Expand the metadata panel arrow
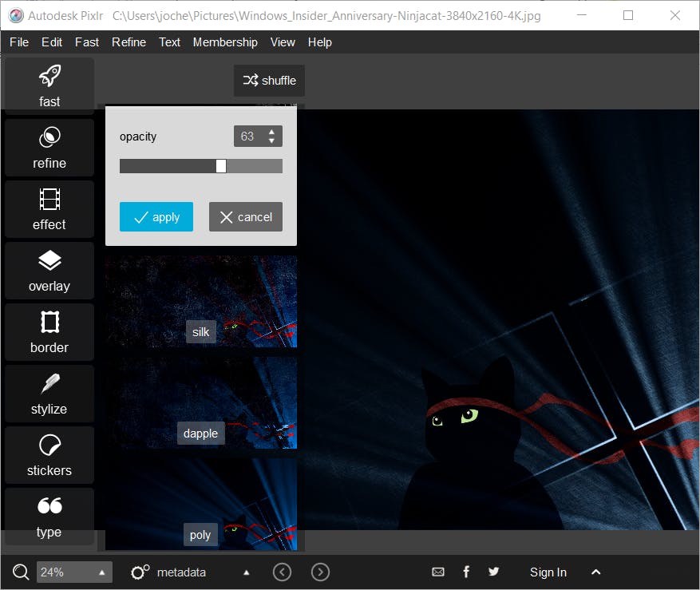The height and width of the screenshot is (590, 700). tap(247, 572)
